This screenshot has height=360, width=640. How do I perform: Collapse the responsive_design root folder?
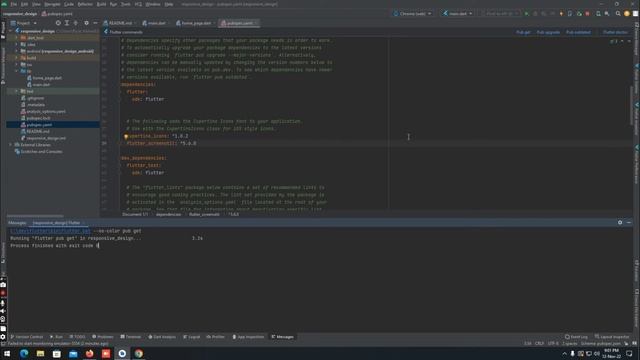[11, 31]
